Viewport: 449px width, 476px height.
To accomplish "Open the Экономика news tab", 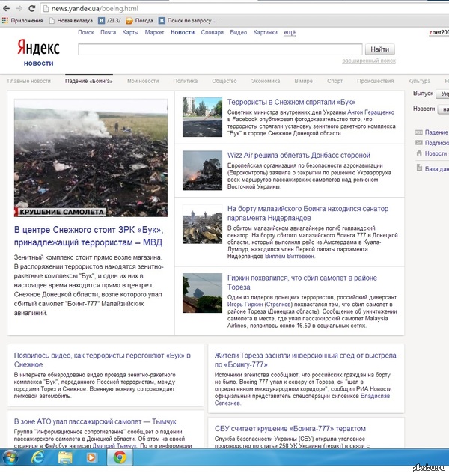I will [265, 81].
